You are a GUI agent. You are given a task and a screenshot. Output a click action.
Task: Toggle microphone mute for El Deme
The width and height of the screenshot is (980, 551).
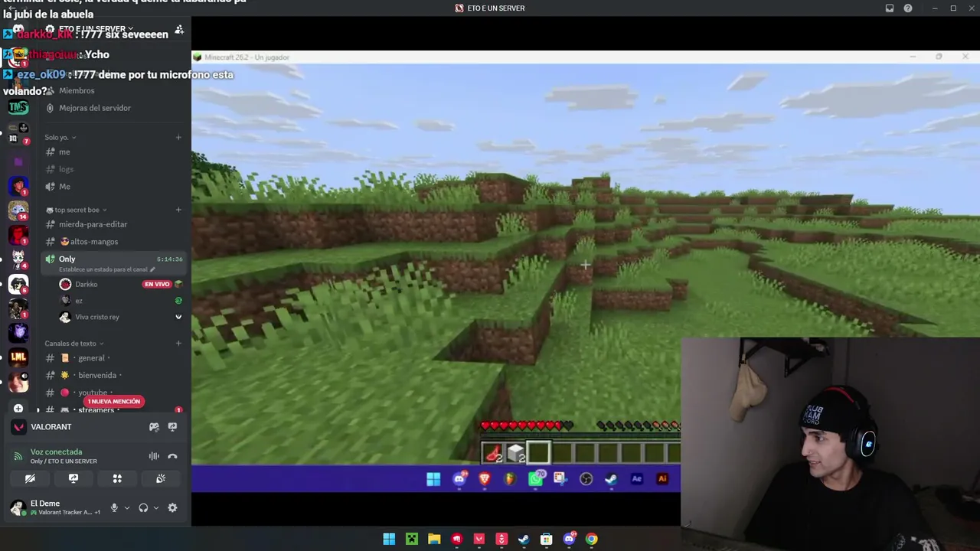point(114,507)
